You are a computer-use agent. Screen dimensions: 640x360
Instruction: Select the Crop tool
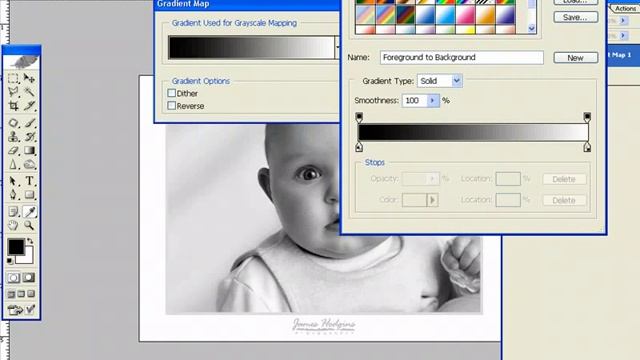pyautogui.click(x=13, y=106)
